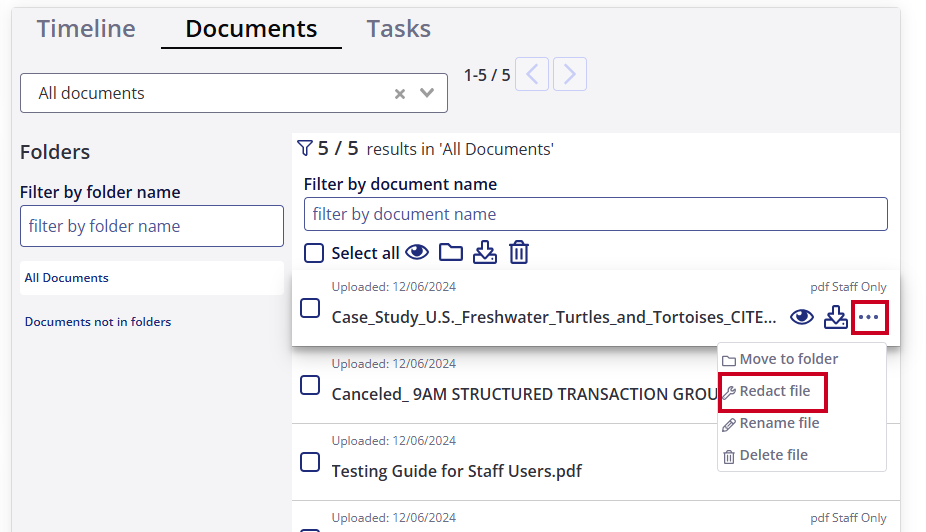The image size is (926, 532).
Task: Switch to the Tasks tab
Action: 399,28
